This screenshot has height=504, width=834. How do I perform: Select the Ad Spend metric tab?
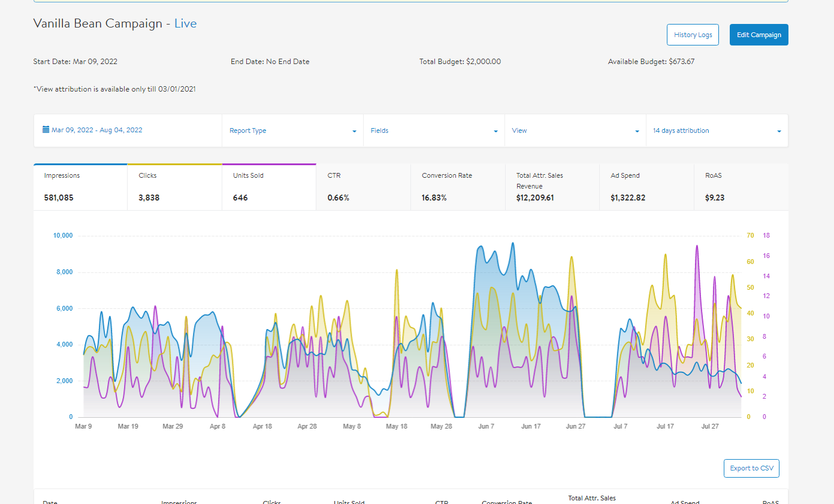(x=647, y=187)
